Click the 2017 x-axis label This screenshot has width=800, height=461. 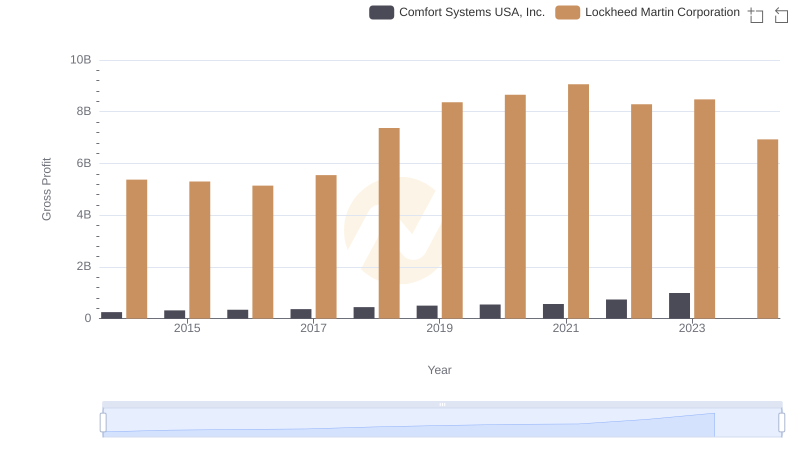[x=313, y=328]
